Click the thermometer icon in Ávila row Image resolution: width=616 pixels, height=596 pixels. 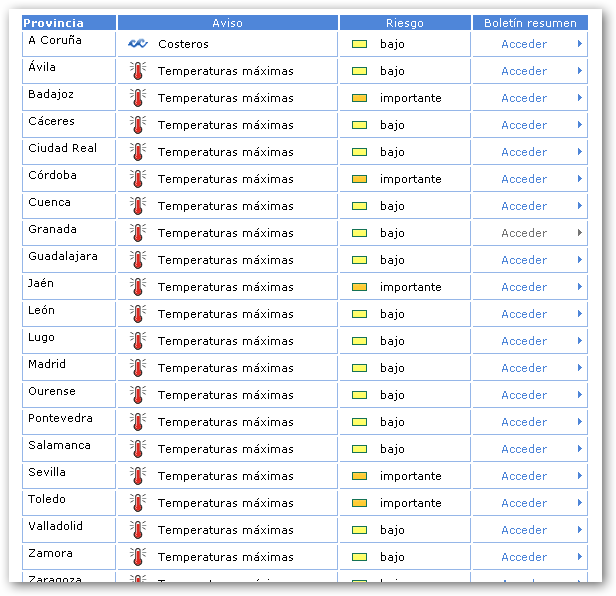137,71
